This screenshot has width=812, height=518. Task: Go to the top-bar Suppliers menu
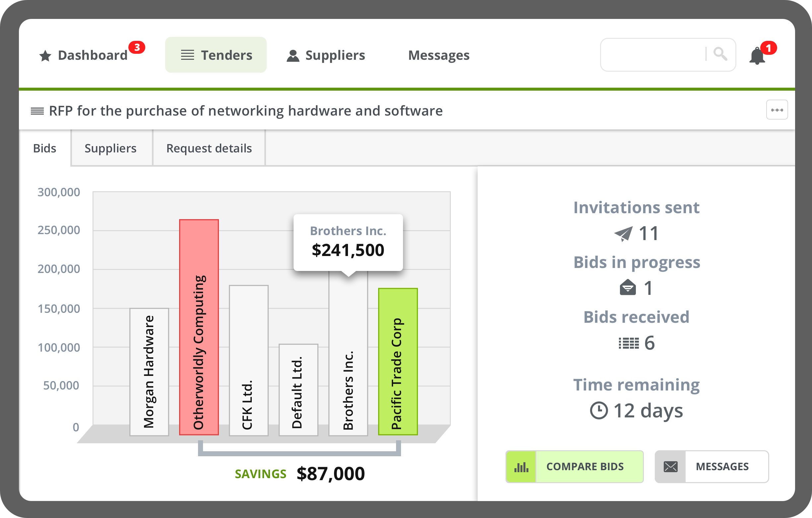tap(326, 55)
